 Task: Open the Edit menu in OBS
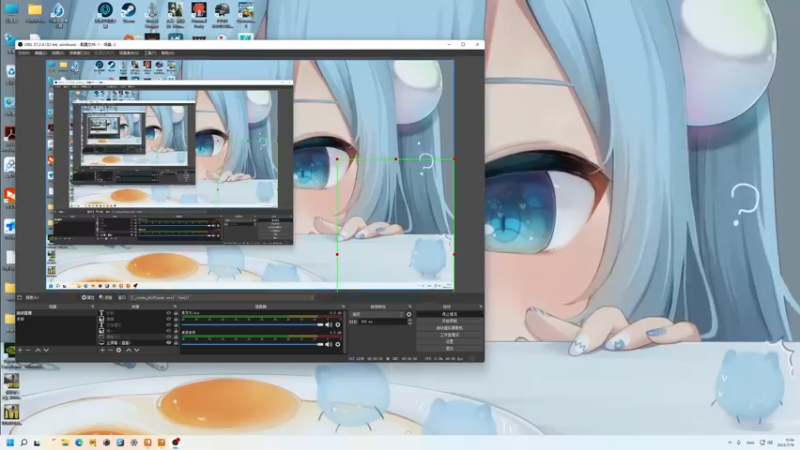coord(40,53)
